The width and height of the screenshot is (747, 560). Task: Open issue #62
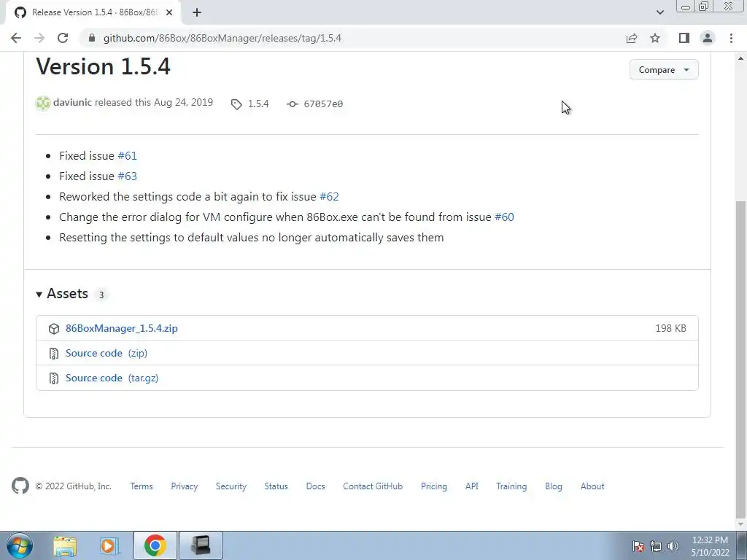[329, 197]
